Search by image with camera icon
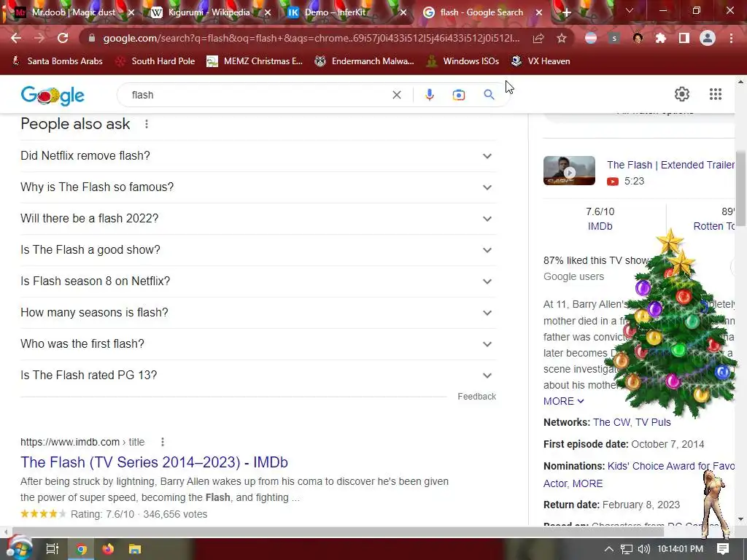747x560 pixels. [459, 95]
